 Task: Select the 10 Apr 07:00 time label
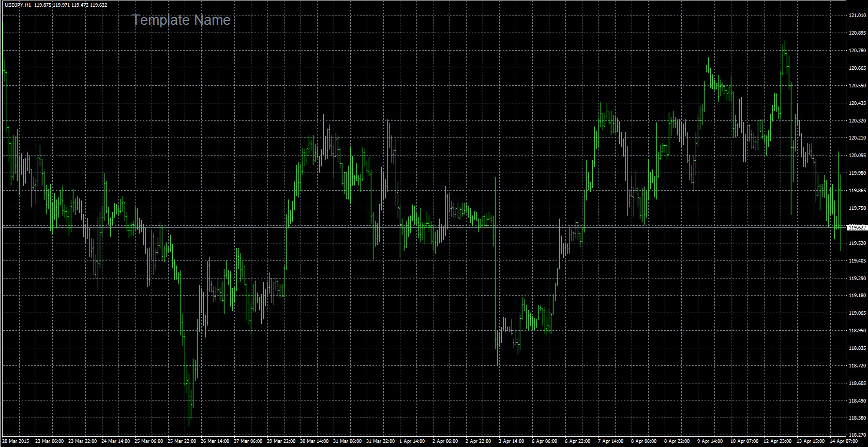point(744,442)
